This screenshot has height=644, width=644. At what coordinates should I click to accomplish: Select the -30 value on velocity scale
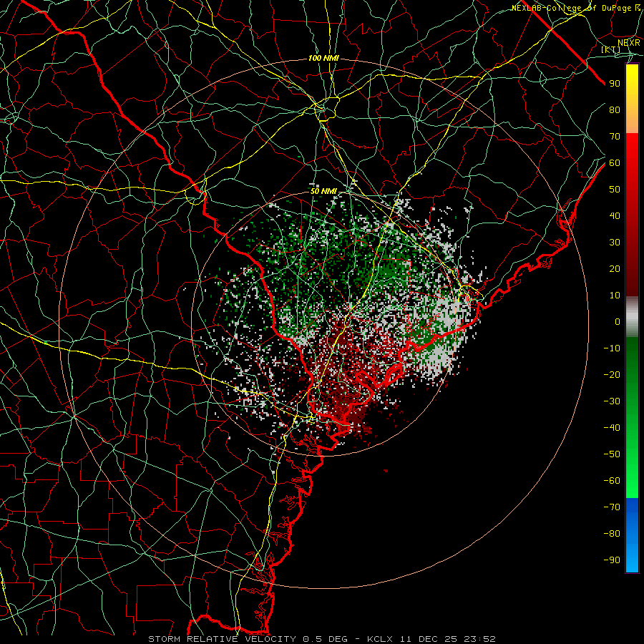(x=612, y=401)
